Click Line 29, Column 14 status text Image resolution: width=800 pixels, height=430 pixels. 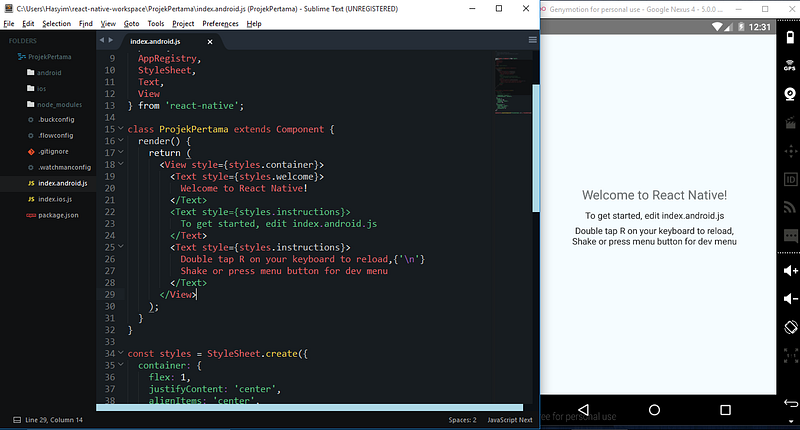54,420
